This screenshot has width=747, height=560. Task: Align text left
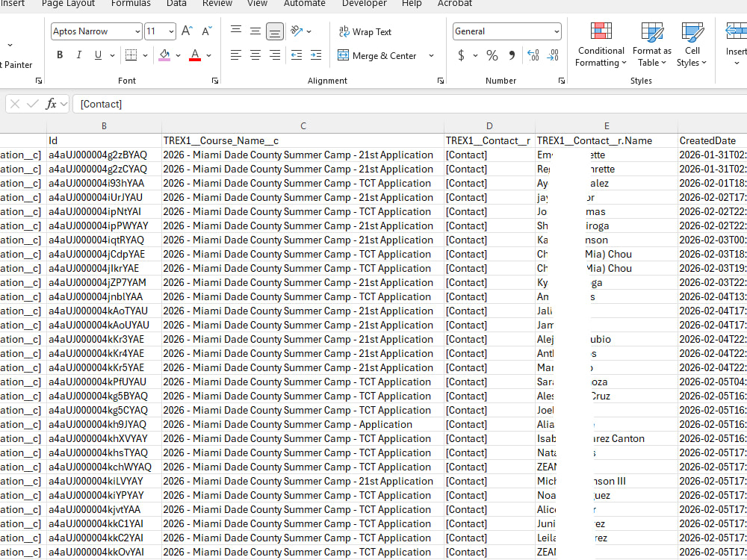[236, 55]
